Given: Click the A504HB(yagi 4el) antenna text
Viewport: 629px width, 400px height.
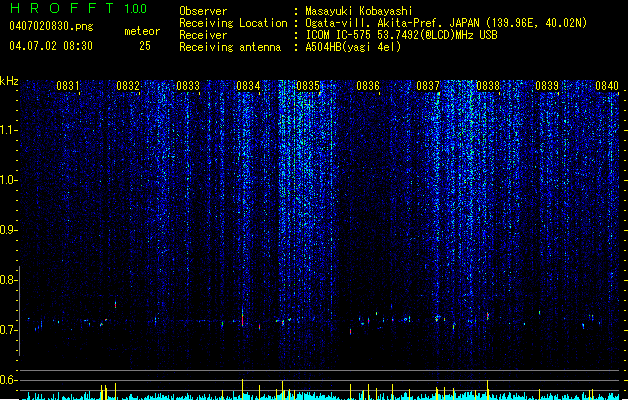Looking at the screenshot, I should point(353,47).
